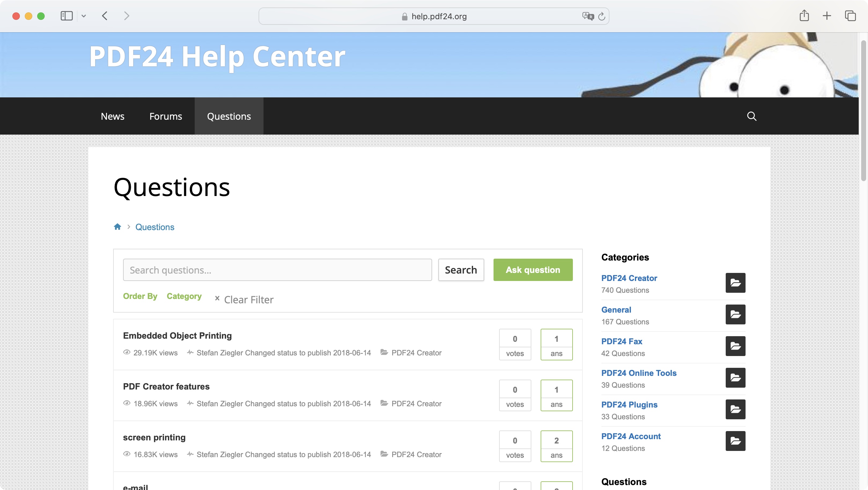The height and width of the screenshot is (490, 868).
Task: Open the Embedded Object Printing question
Action: (177, 335)
